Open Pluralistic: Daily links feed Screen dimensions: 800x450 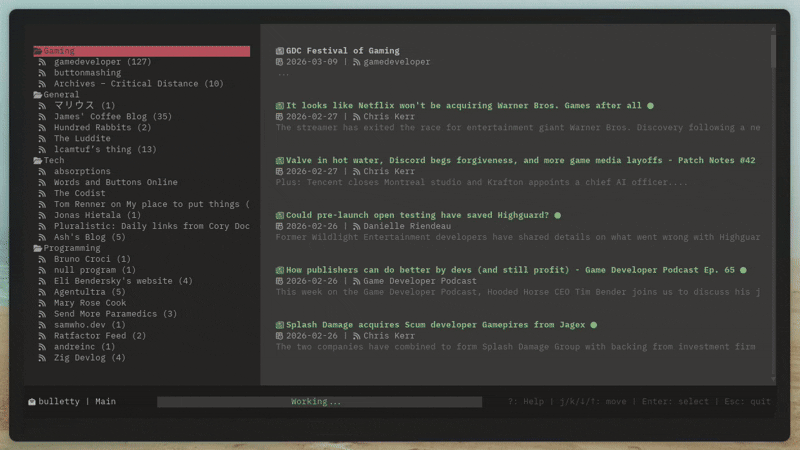pos(152,227)
